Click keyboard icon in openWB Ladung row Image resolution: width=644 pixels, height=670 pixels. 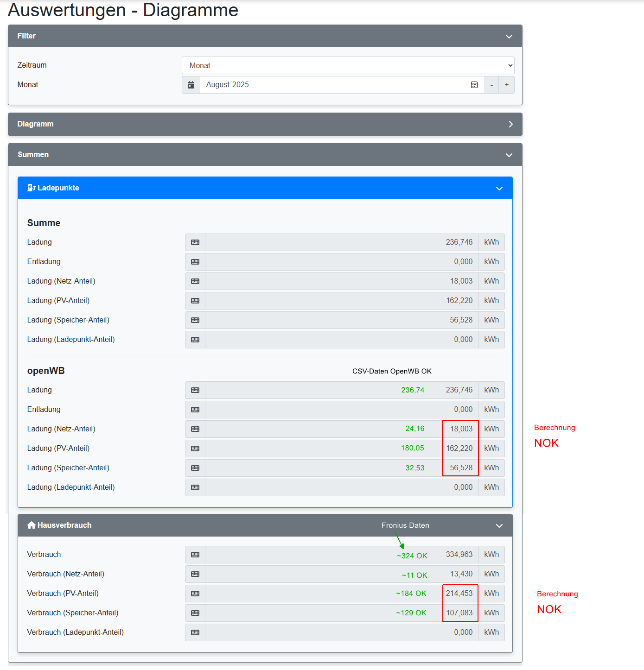(195, 390)
